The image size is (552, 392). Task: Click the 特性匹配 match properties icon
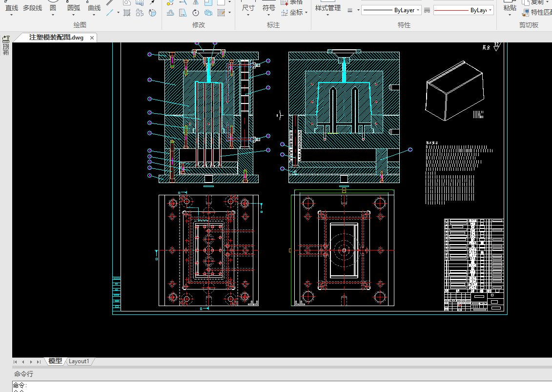526,13
